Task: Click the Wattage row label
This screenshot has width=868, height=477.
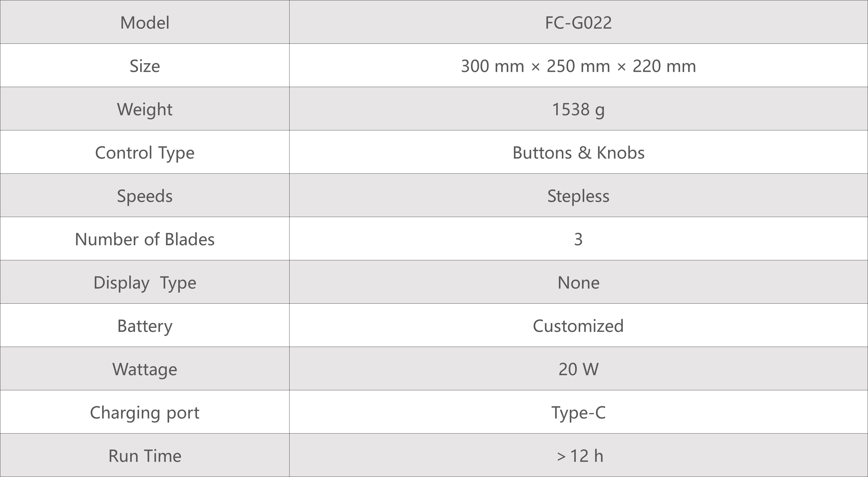Action: click(144, 369)
